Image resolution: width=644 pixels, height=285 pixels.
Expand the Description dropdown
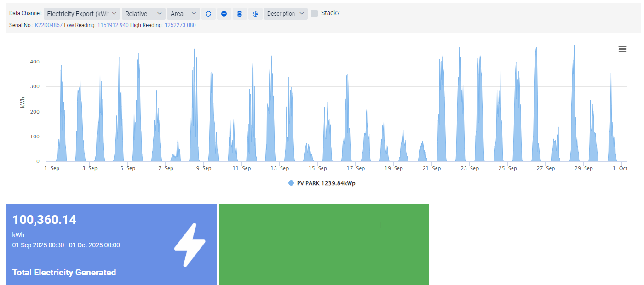coord(286,14)
